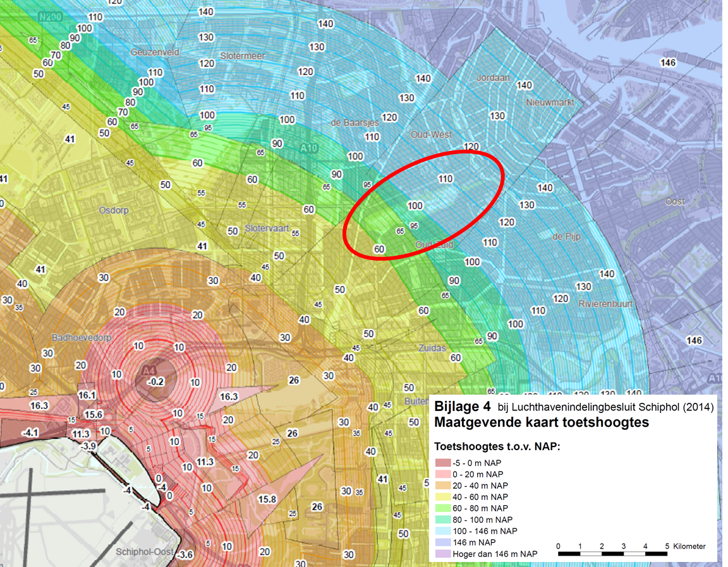This screenshot has height=567, width=728.
Task: Click the -5 - 0 m NAP legend swatch
Action: coord(443,463)
